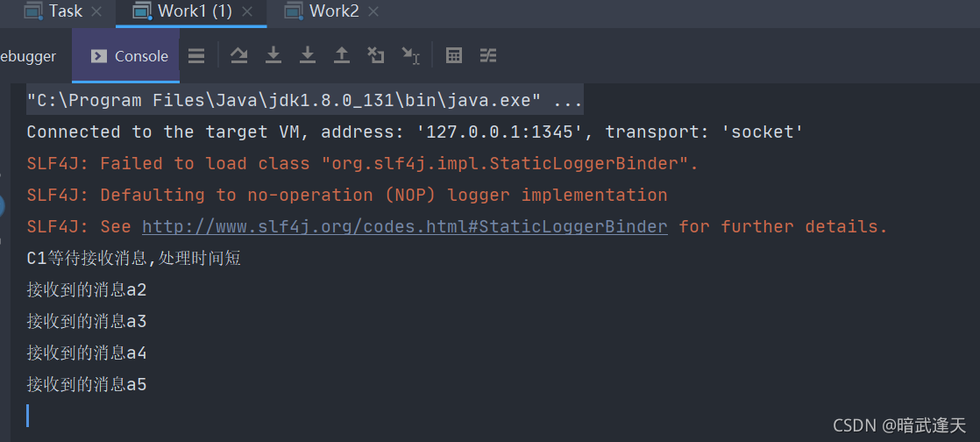Click the Step Into icon
This screenshot has height=442, width=980.
pyautogui.click(x=273, y=55)
